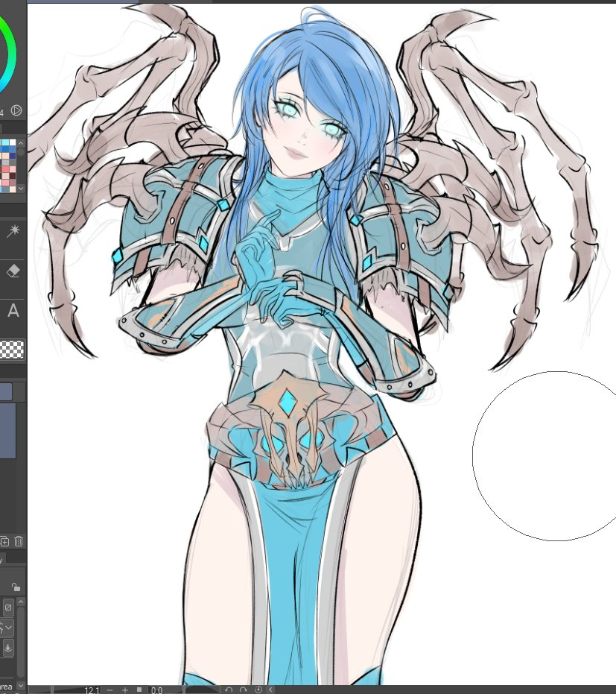Rotate canvas left with counterclockwise arrow

(x=229, y=690)
